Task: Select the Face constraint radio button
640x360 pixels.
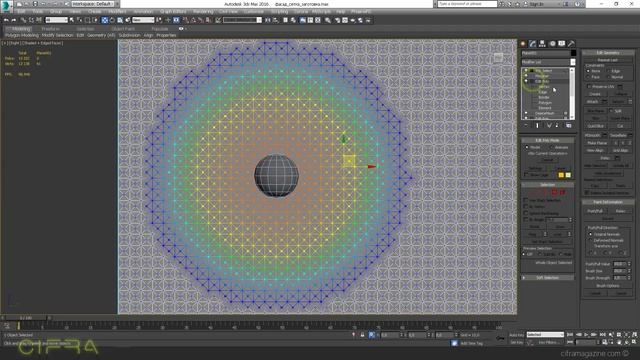Action: click(x=588, y=77)
